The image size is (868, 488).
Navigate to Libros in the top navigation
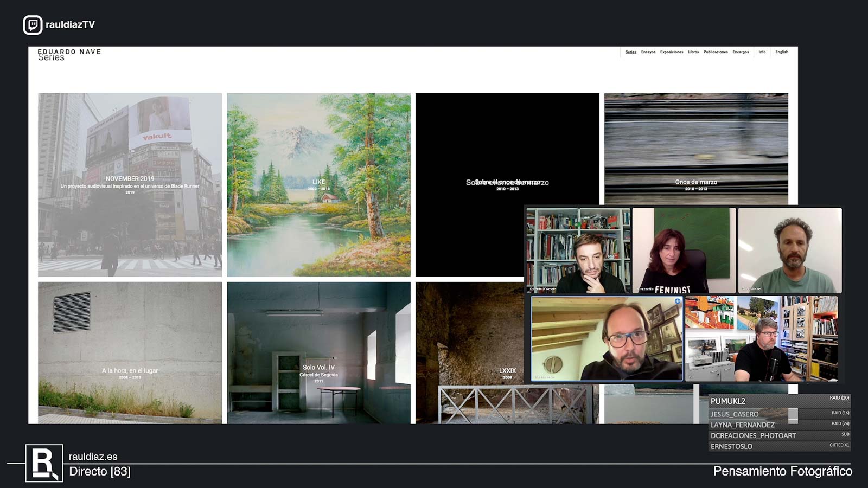click(x=693, y=52)
